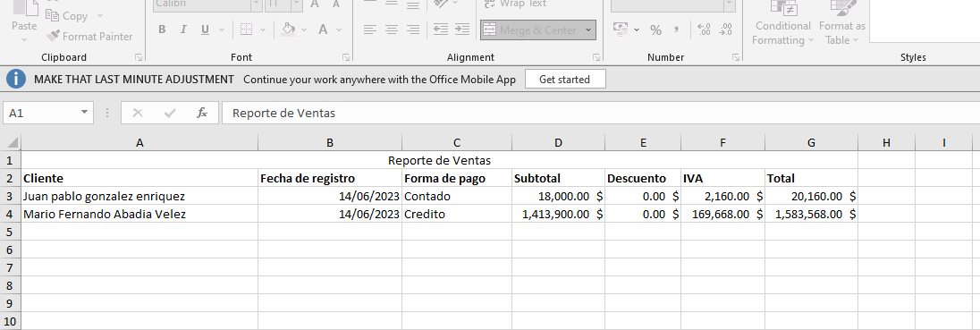Align text left

370,30
